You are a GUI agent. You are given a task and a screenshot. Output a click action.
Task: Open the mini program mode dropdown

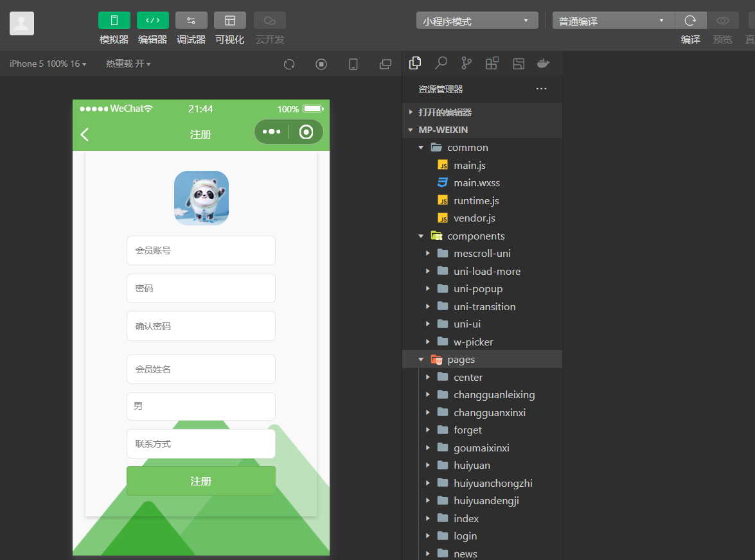click(477, 21)
